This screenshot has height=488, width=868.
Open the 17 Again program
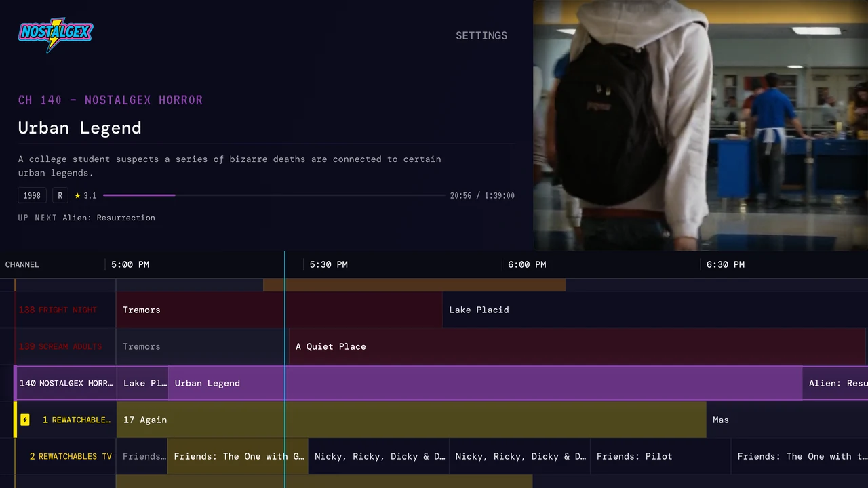point(412,420)
